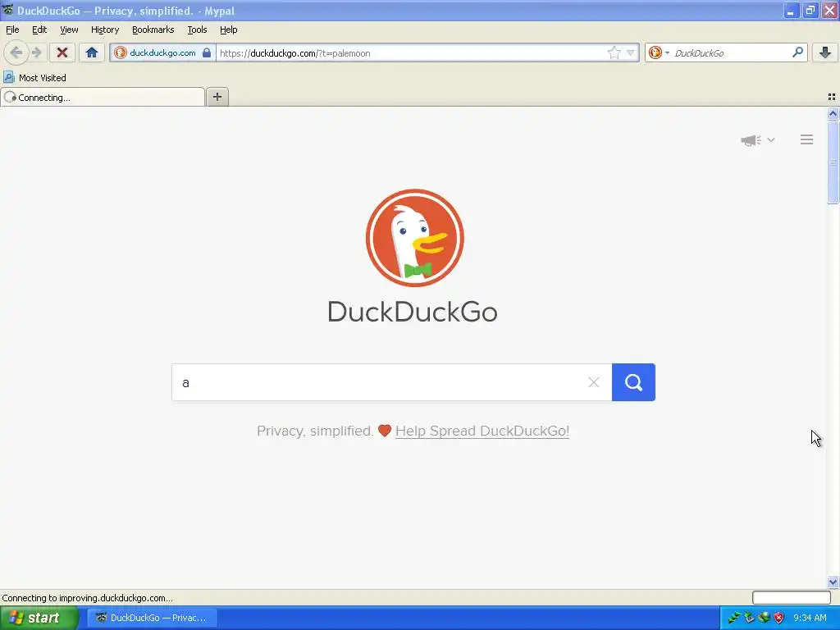Click the padlock site security icon
Screen dimensions: 840x630
coord(207,52)
